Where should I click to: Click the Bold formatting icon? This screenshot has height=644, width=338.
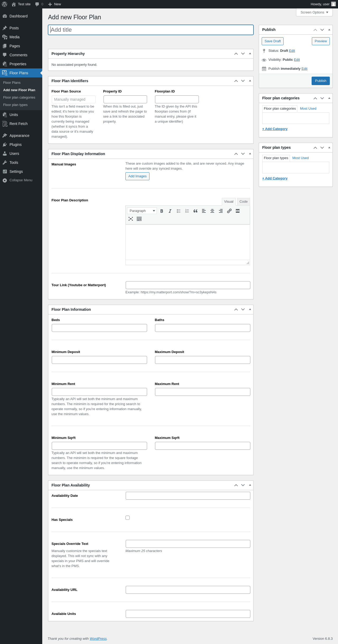(x=162, y=211)
